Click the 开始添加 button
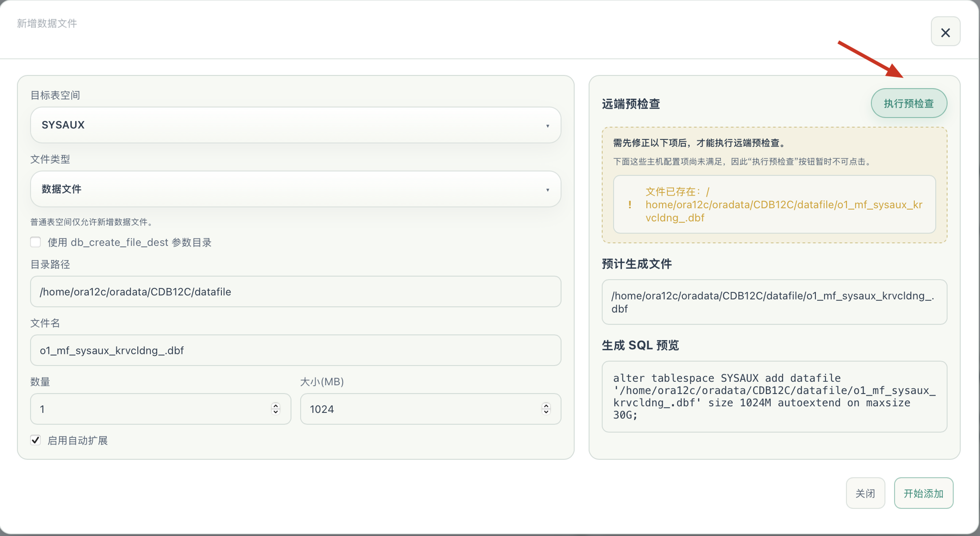The height and width of the screenshot is (536, 980). (924, 494)
